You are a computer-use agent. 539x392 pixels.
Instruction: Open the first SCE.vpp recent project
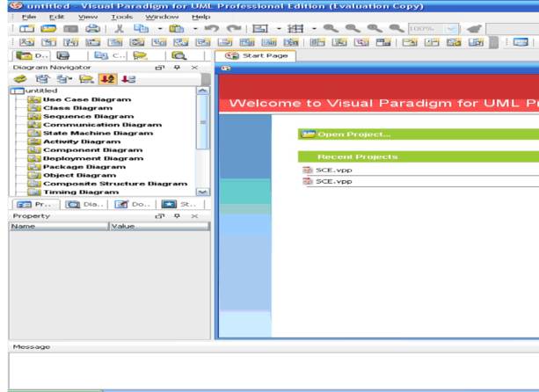pyautogui.click(x=333, y=170)
